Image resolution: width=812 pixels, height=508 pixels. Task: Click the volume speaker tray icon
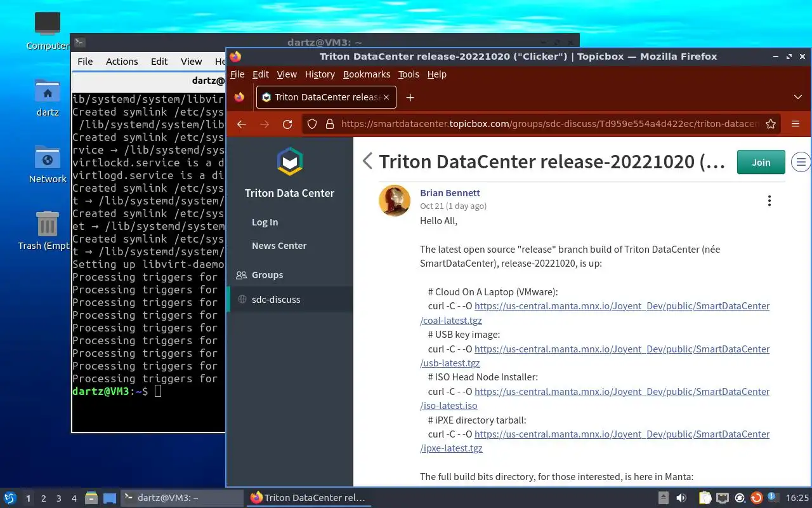point(681,498)
